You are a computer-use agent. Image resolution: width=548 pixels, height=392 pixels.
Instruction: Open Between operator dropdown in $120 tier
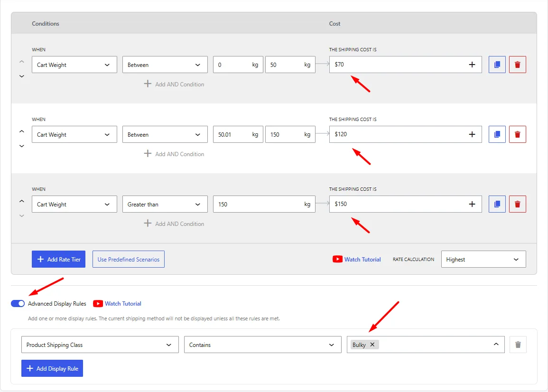pos(165,134)
